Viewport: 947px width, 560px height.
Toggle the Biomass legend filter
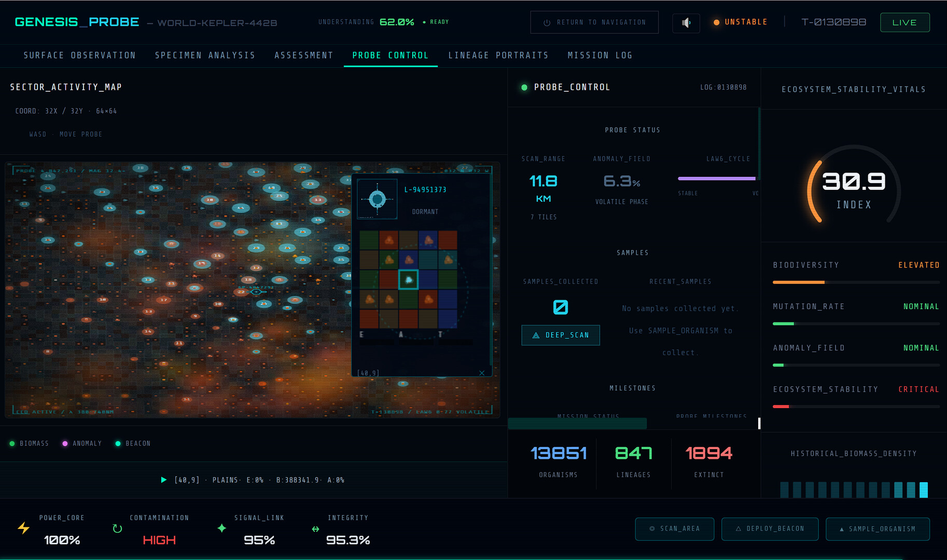29,443
